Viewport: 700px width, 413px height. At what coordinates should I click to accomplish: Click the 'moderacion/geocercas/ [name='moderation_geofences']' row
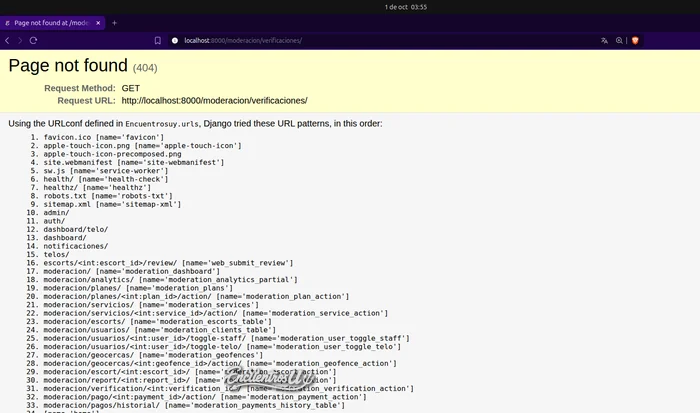[153, 355]
